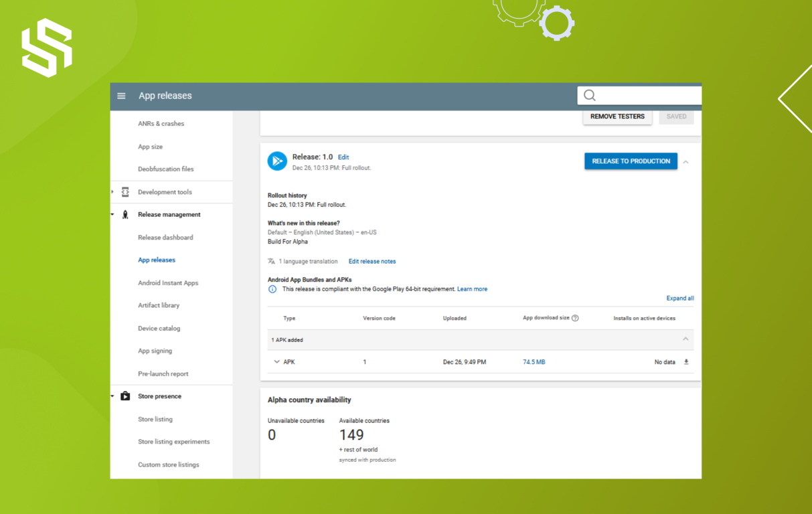Click the 0 unavailable countries number
This screenshot has height=514, width=812.
(x=272, y=435)
